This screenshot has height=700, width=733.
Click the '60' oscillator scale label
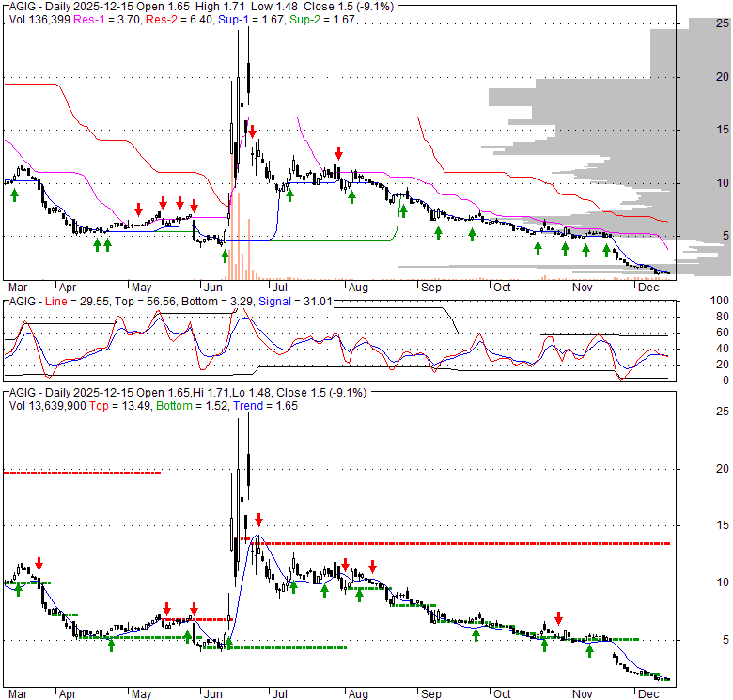click(x=723, y=333)
